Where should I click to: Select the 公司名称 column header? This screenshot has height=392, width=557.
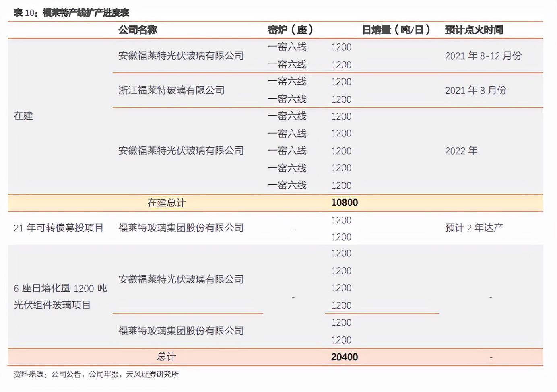coord(138,30)
